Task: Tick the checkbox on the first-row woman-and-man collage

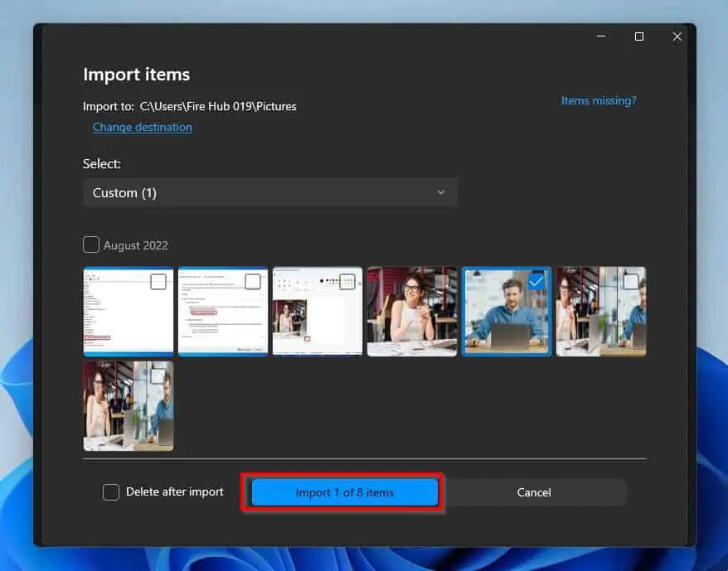Action: point(630,281)
